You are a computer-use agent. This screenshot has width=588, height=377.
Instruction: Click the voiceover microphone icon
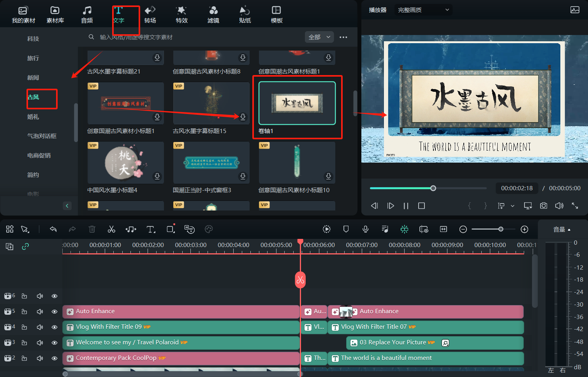[365, 229]
